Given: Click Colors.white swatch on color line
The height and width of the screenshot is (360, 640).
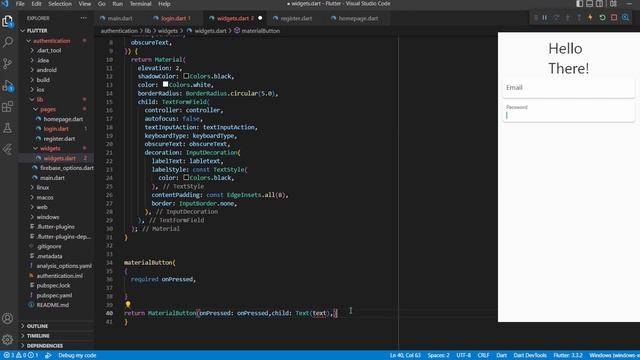Looking at the screenshot, I should click(x=165, y=84).
